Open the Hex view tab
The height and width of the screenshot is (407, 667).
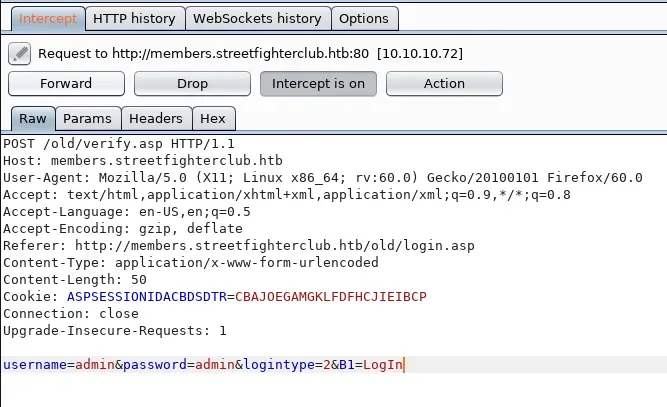point(213,119)
